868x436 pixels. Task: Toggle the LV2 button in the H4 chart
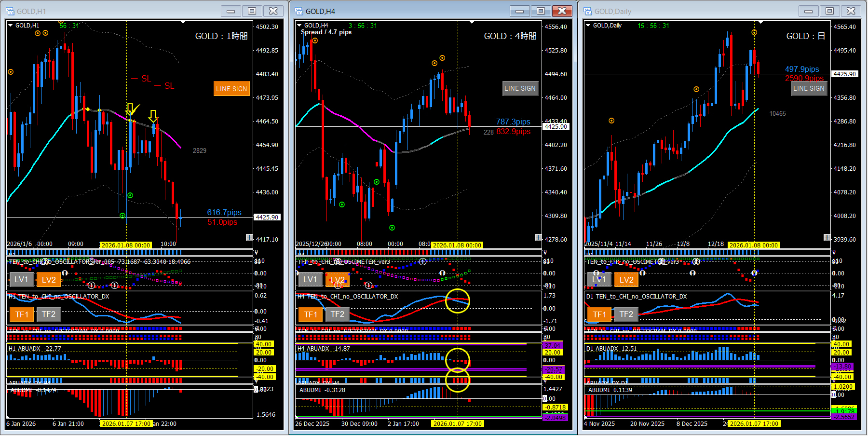tap(338, 279)
